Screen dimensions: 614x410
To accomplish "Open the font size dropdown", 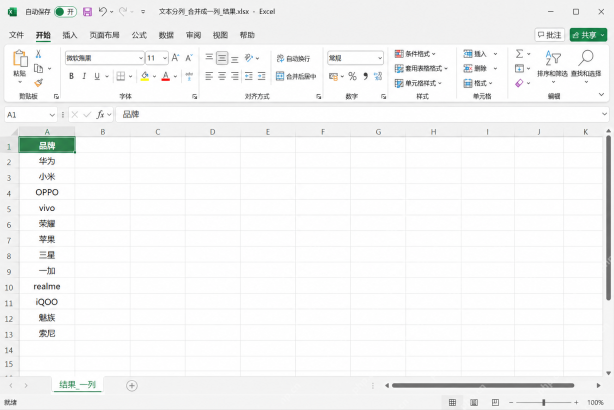I will click(165, 58).
